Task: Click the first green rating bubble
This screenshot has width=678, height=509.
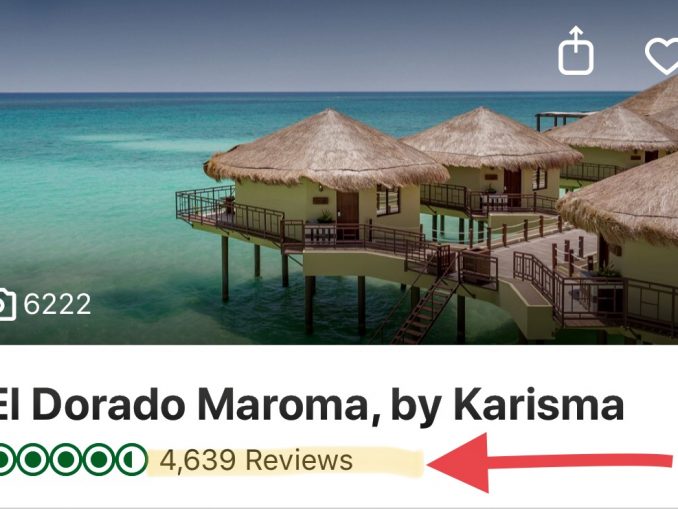Action: [5, 460]
